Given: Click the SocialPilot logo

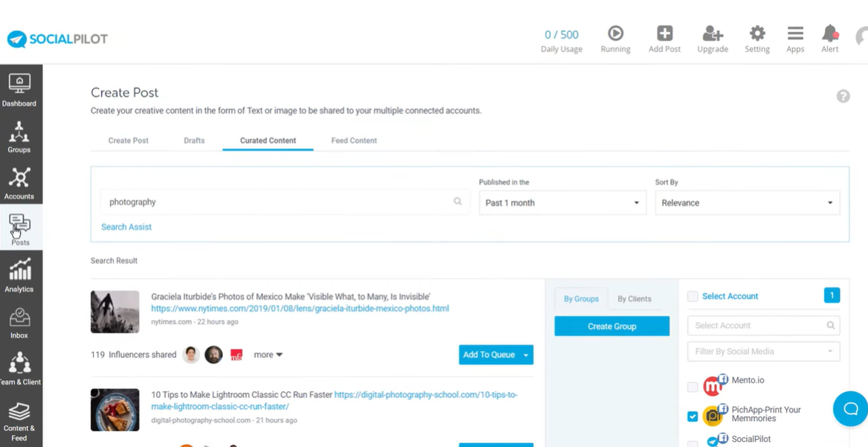Looking at the screenshot, I should [57, 39].
